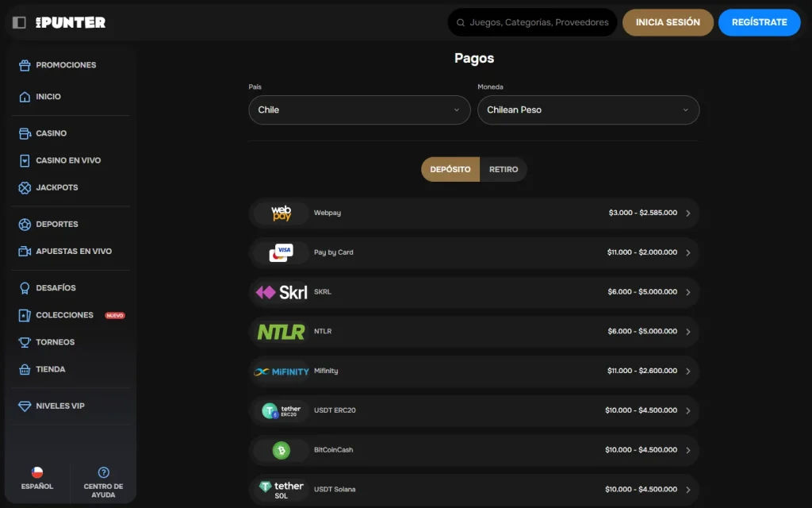Open the País dropdown showing Chile

coord(359,110)
